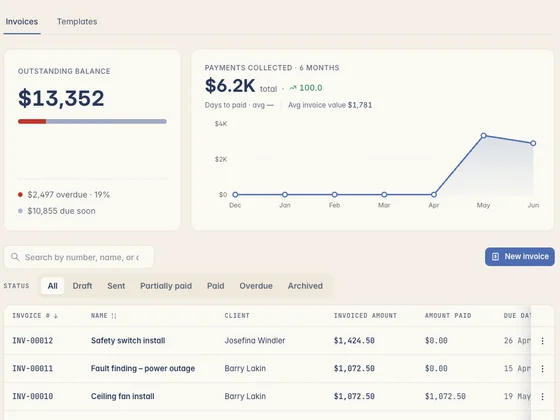Filter invoices by Partially paid

166,286
